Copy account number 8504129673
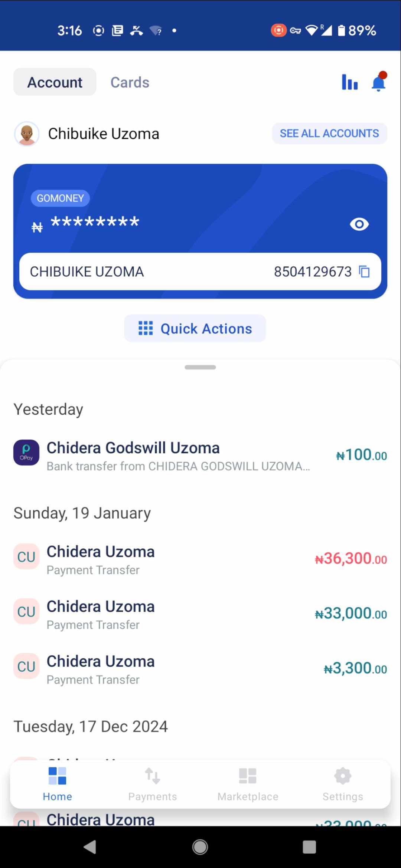The height and width of the screenshot is (868, 401). pos(364,272)
